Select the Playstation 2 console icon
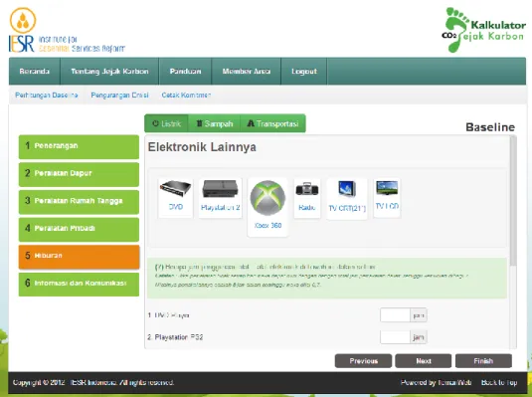Viewport: 532px width, 397px height. coord(220,198)
